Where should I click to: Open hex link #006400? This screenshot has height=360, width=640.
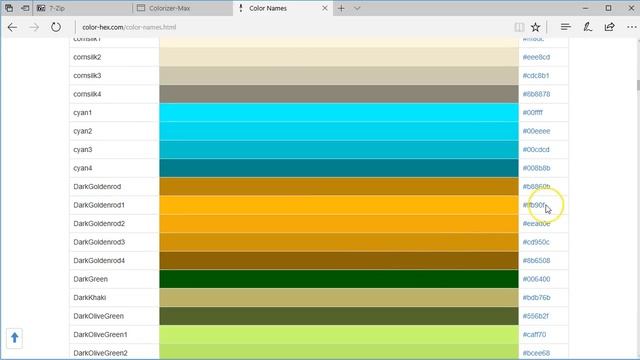click(536, 279)
